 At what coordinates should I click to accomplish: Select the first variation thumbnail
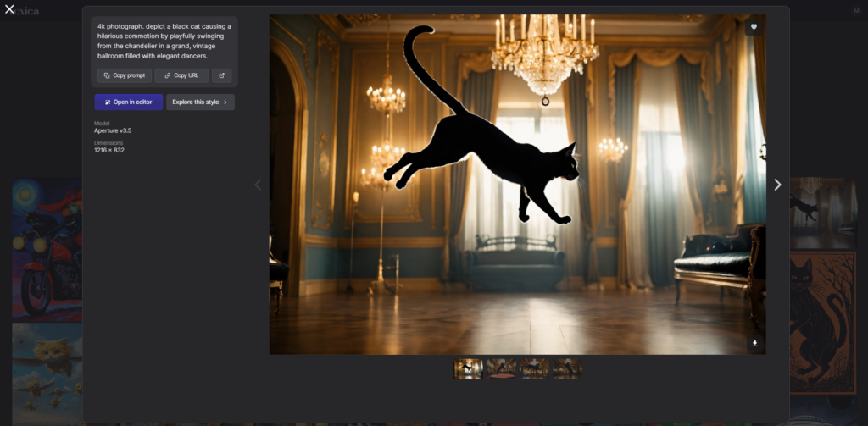(468, 369)
